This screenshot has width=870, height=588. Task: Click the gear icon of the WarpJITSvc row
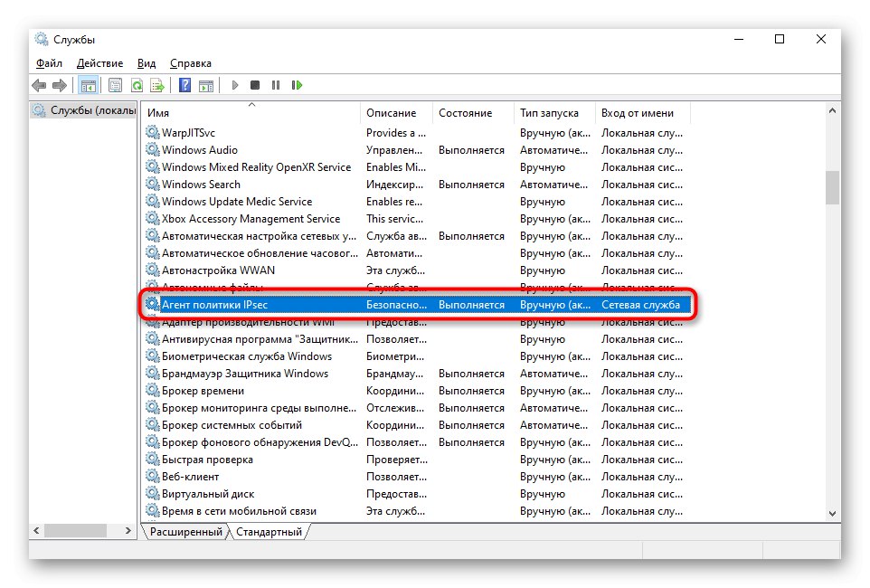pos(153,132)
